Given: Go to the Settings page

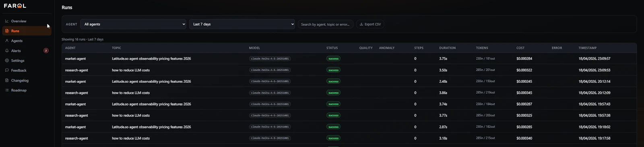Looking at the screenshot, I should [27, 61].
